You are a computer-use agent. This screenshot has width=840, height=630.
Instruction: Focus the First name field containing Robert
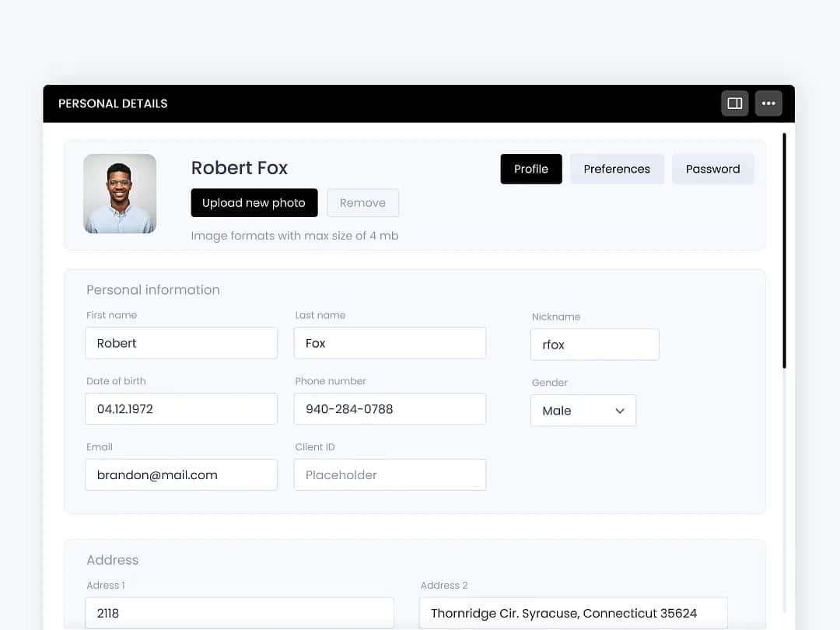(181, 343)
